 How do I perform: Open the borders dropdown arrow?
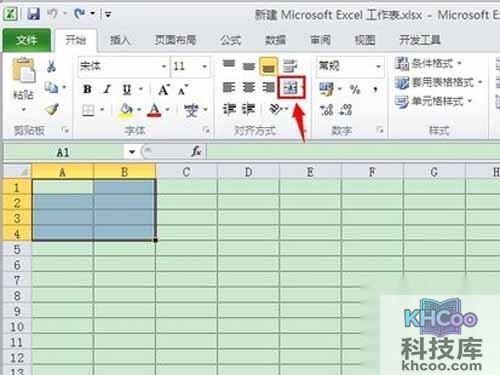click(x=102, y=110)
